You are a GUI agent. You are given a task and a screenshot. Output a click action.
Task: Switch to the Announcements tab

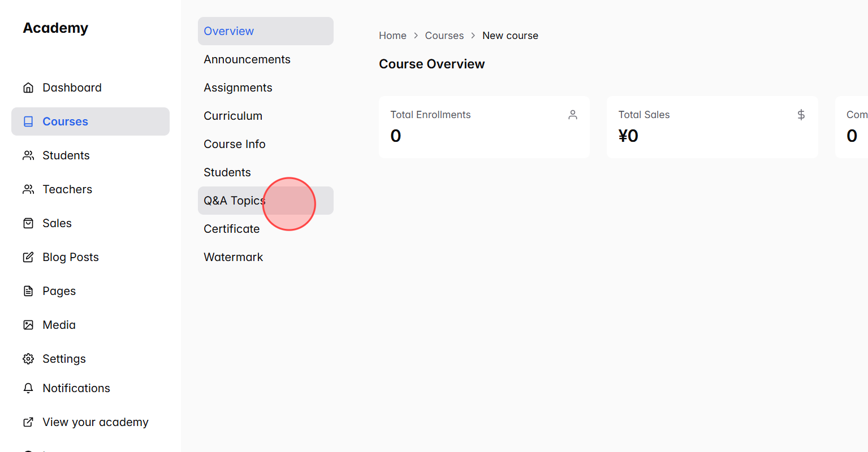tap(247, 59)
